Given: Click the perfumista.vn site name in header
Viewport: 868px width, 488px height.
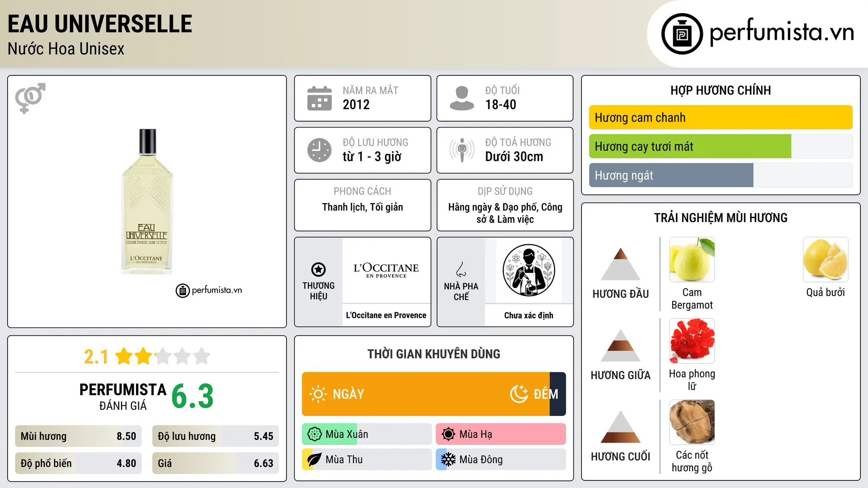Looking at the screenshot, I should click(782, 32).
